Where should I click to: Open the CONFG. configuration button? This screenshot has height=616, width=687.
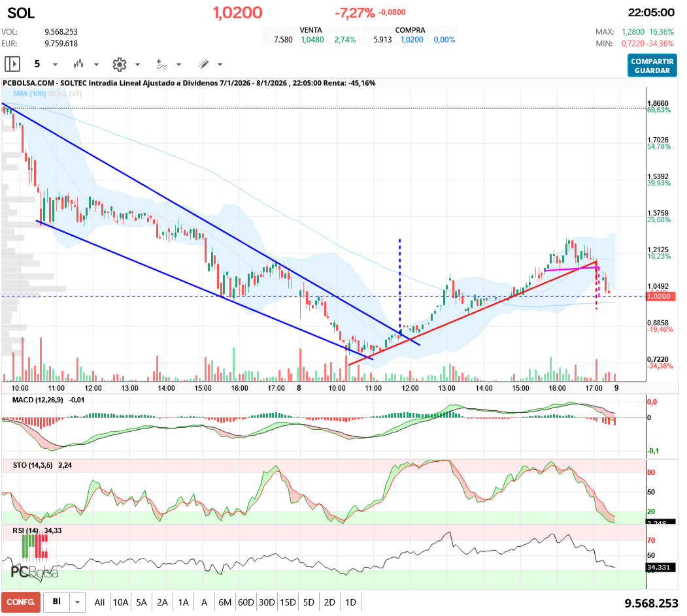tap(21, 602)
